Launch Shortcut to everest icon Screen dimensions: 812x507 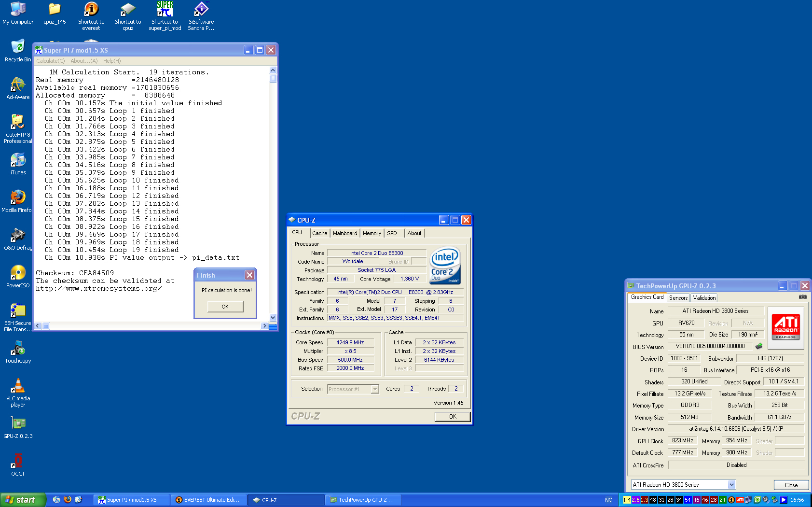click(x=91, y=16)
